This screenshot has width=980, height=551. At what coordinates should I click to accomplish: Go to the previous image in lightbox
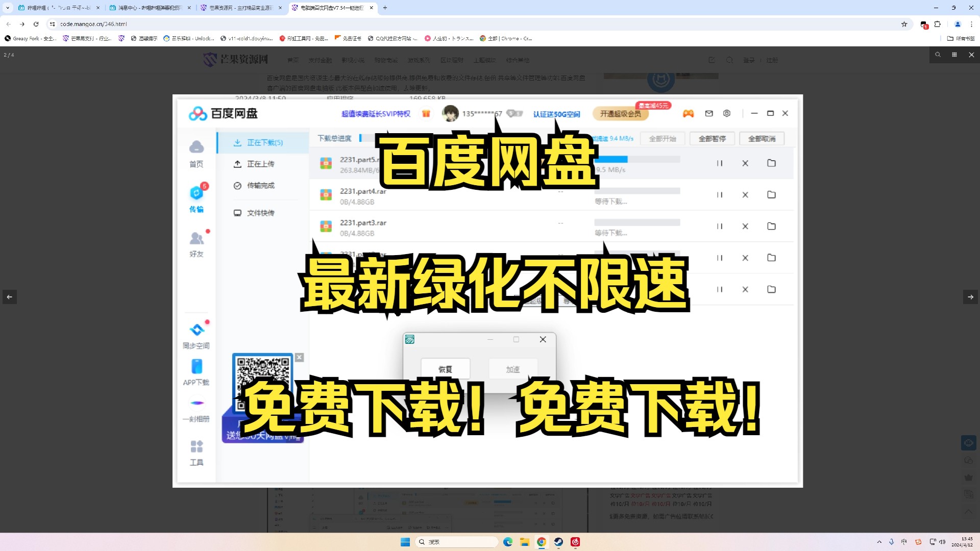pyautogui.click(x=9, y=297)
